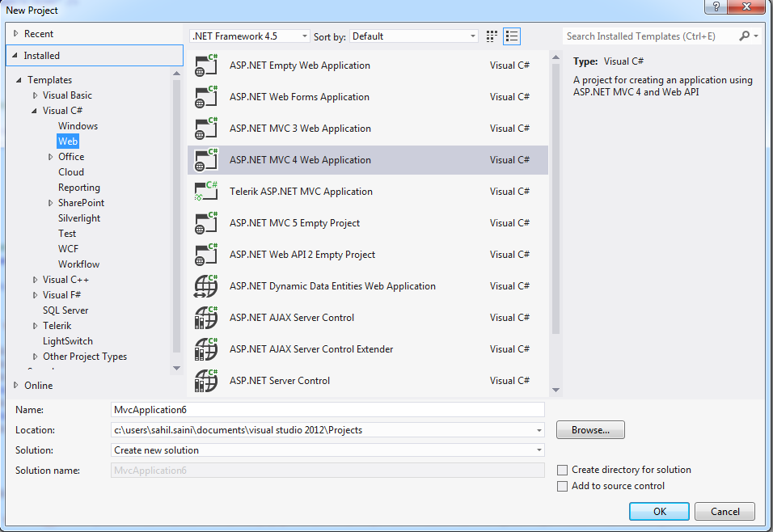Select the Windows category

coord(78,126)
